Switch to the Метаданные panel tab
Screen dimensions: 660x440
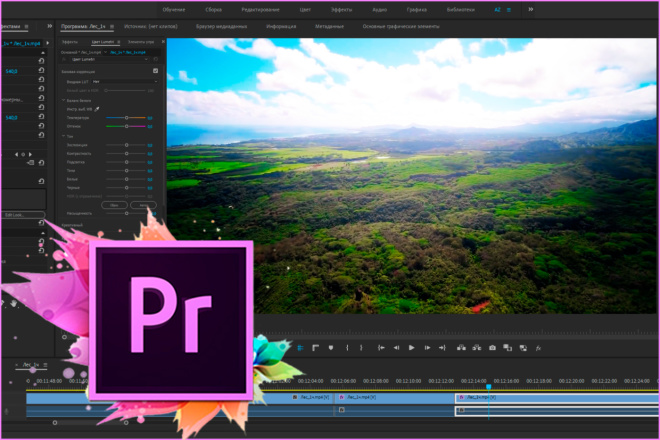[329, 27]
